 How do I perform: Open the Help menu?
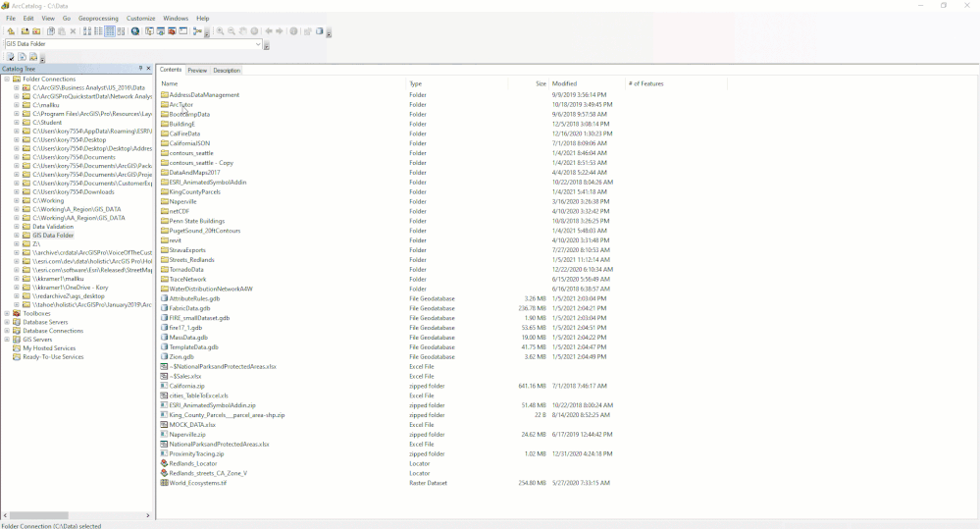[202, 18]
